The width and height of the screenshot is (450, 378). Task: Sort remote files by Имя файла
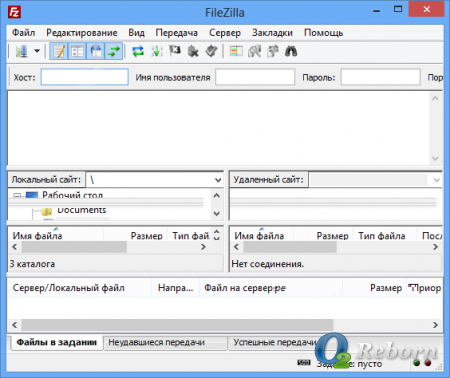click(259, 236)
